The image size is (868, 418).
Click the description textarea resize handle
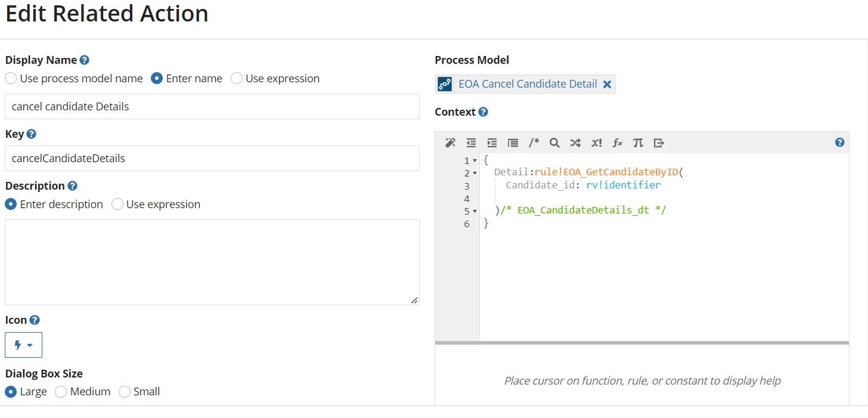pos(414,300)
